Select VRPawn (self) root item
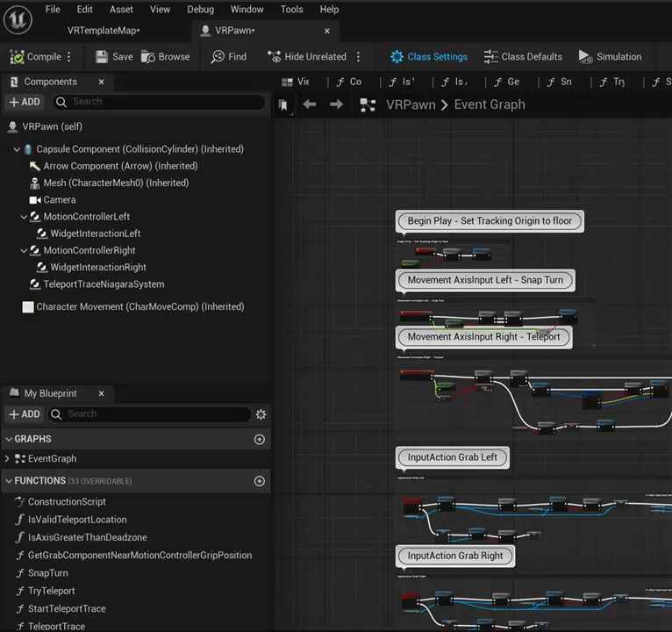 point(45,126)
